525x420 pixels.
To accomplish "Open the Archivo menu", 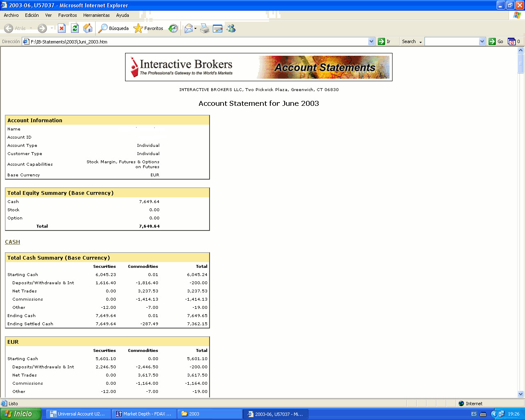I will pyautogui.click(x=11, y=15).
